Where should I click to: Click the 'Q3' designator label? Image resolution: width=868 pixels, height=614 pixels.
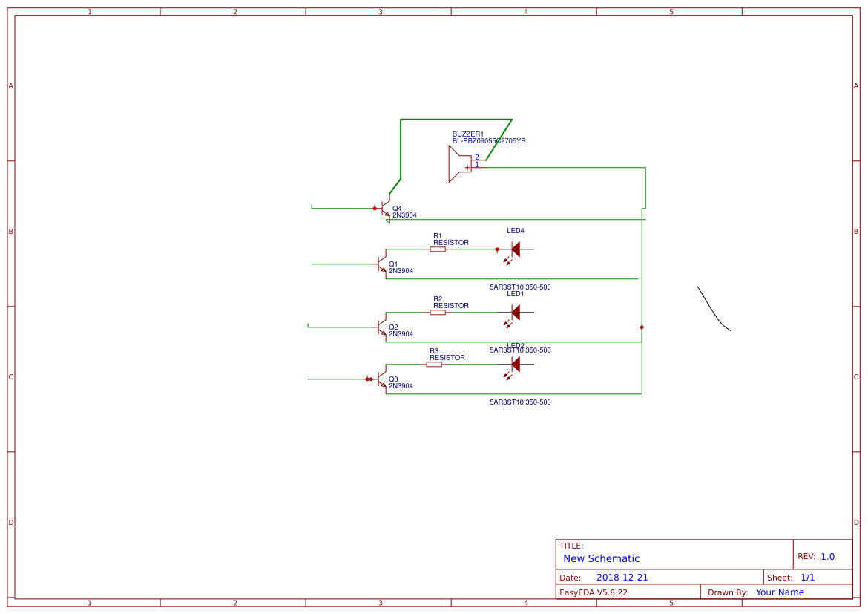click(393, 379)
